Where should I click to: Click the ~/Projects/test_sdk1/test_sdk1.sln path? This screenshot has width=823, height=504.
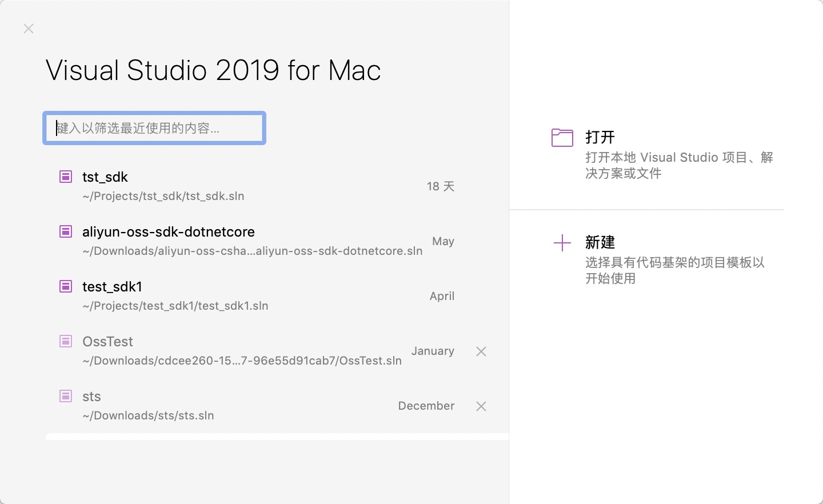pyautogui.click(x=175, y=306)
